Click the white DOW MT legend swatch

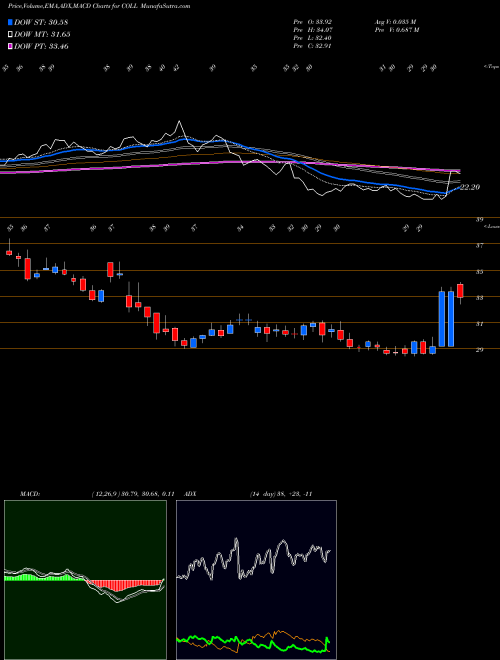tap(10, 35)
